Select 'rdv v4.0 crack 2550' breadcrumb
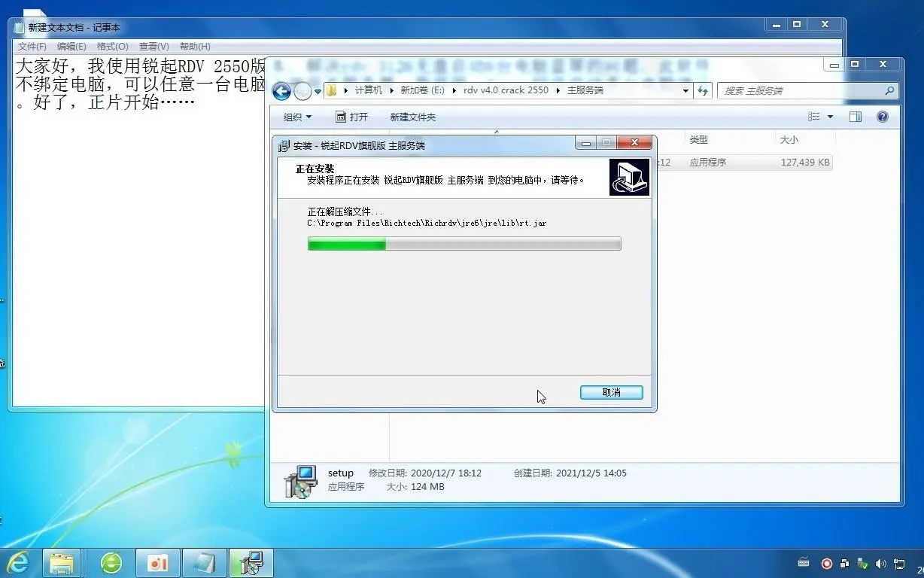The width and height of the screenshot is (924, 578). (506, 90)
